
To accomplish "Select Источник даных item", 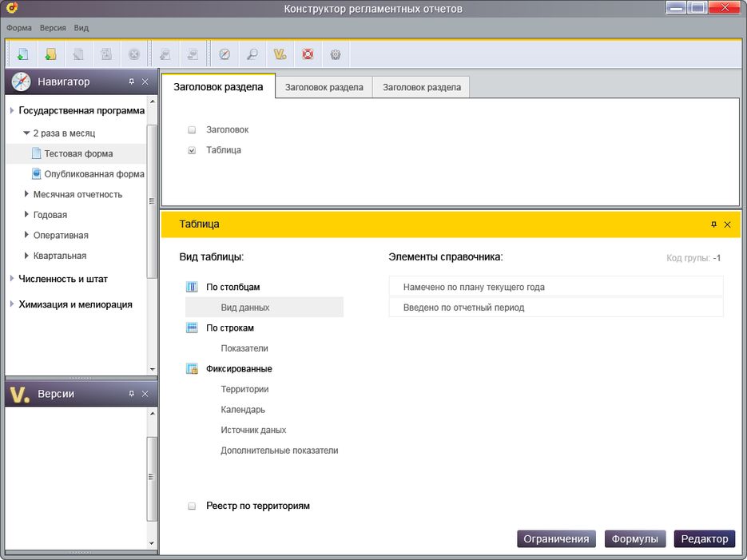I will pos(253,430).
